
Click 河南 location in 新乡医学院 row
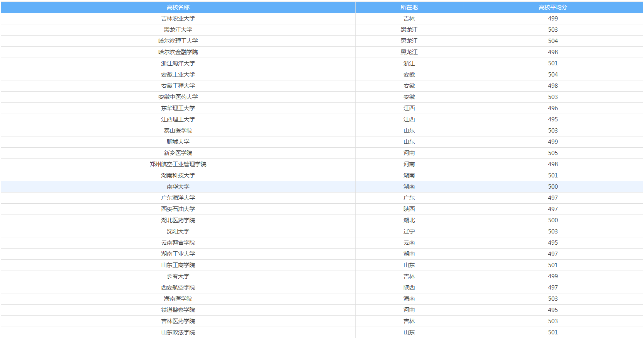pos(409,153)
